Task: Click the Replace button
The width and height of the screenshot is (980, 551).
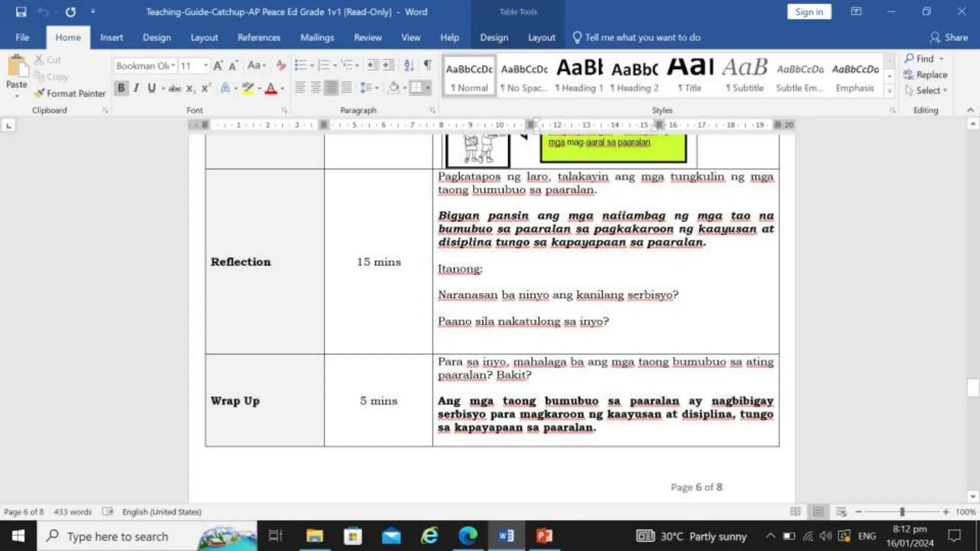Action: point(925,75)
